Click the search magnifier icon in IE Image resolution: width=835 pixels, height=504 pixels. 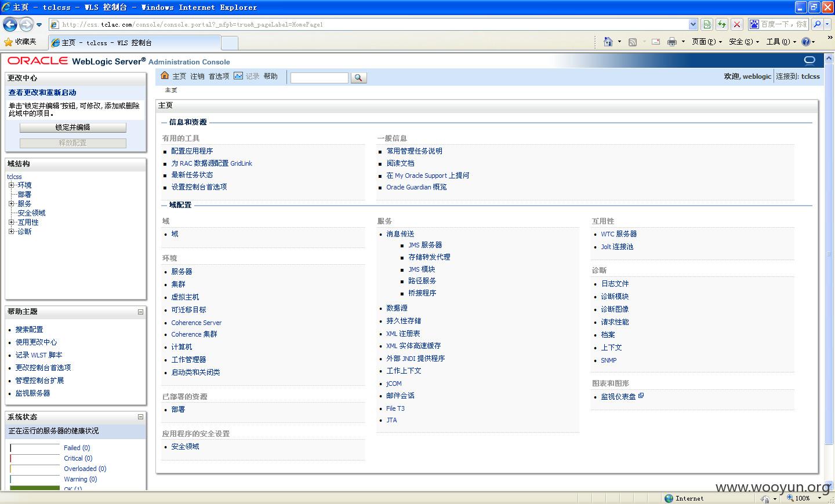tap(817, 24)
